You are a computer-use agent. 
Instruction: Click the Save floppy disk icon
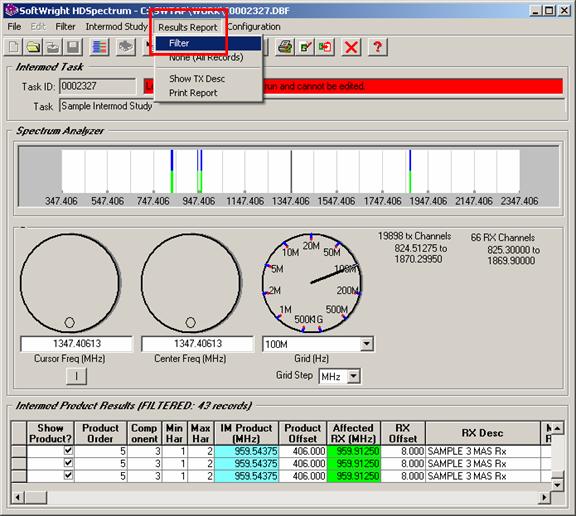coord(73,47)
